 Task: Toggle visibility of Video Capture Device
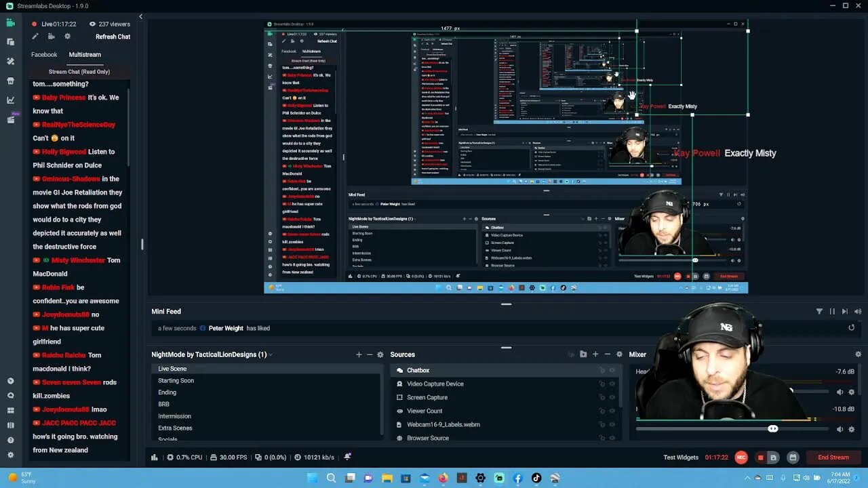pyautogui.click(x=612, y=384)
